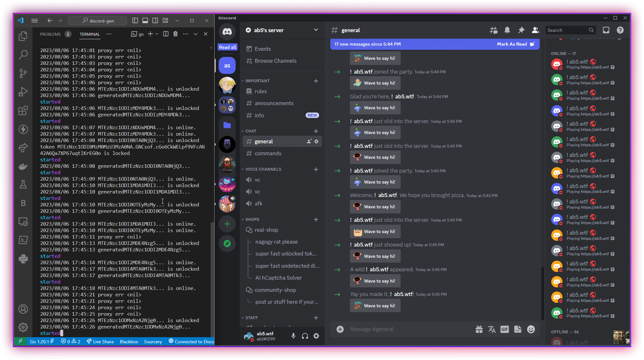
Task: Maximize terminal panel with chevron
Action: [196, 34]
